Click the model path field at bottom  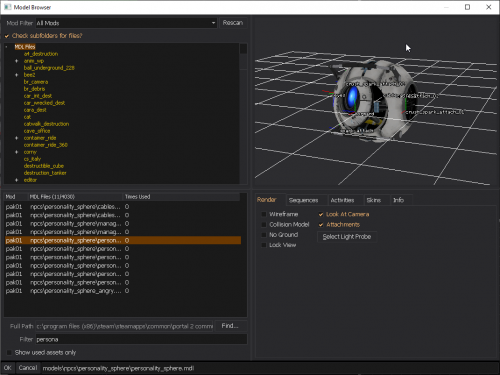point(269,368)
